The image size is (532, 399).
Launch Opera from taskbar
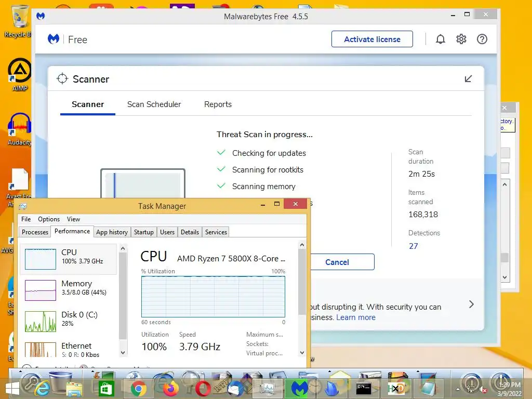[x=203, y=389]
